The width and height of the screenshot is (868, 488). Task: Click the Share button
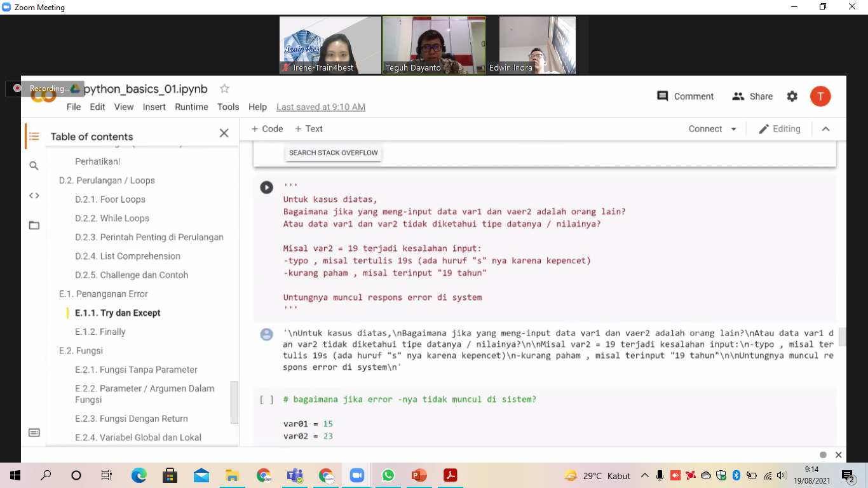pyautogui.click(x=752, y=97)
